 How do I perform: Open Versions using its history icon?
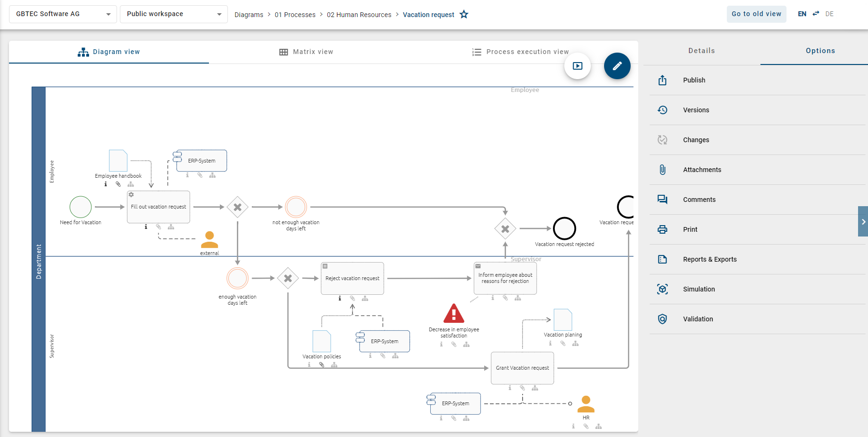pos(662,109)
